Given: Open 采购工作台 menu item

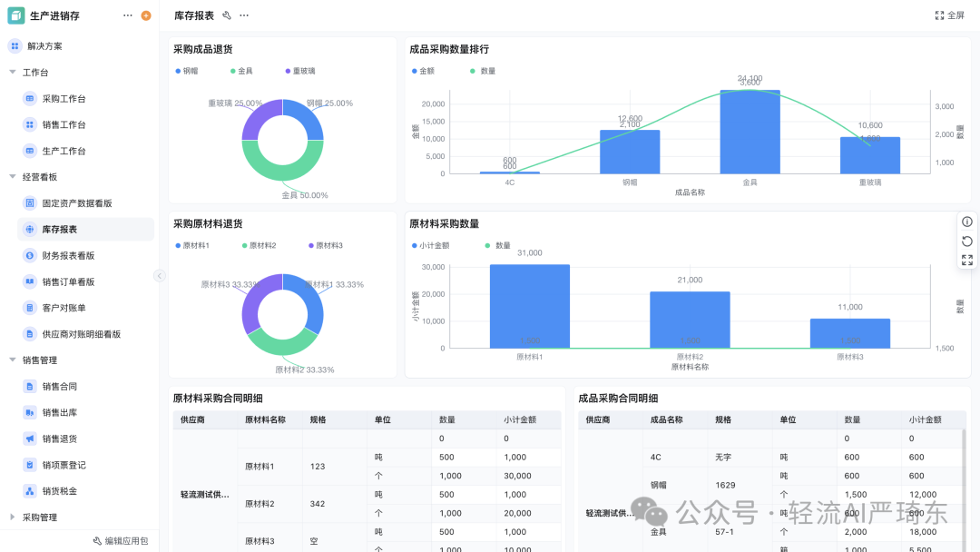Looking at the screenshot, I should [64, 99].
